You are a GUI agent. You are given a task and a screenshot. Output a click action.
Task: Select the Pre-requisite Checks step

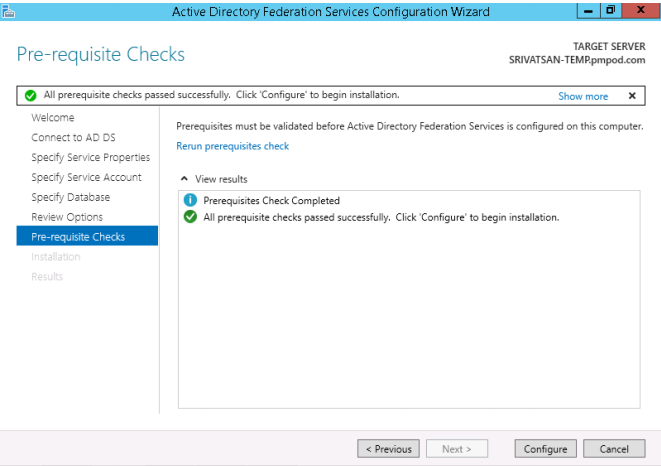coord(78,237)
